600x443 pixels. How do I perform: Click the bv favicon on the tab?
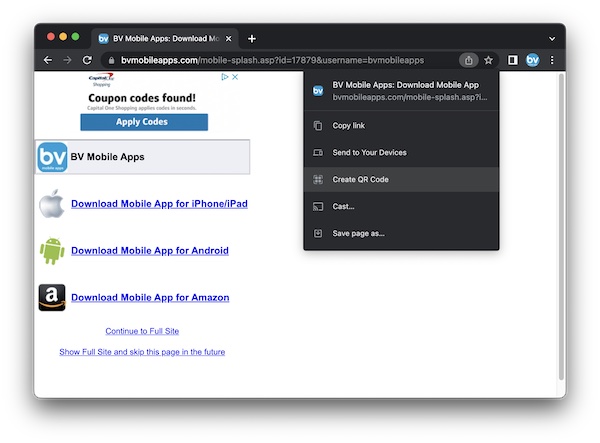[103, 39]
